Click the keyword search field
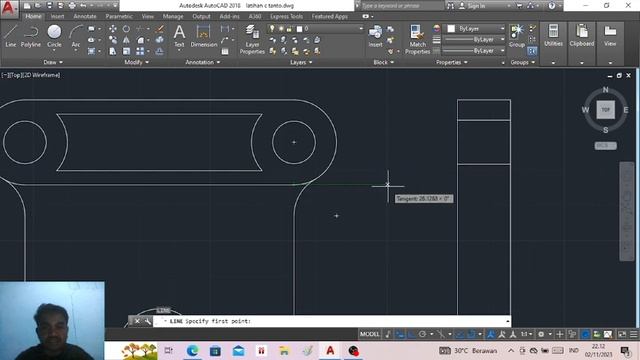This screenshot has width=640, height=360. click(402, 6)
